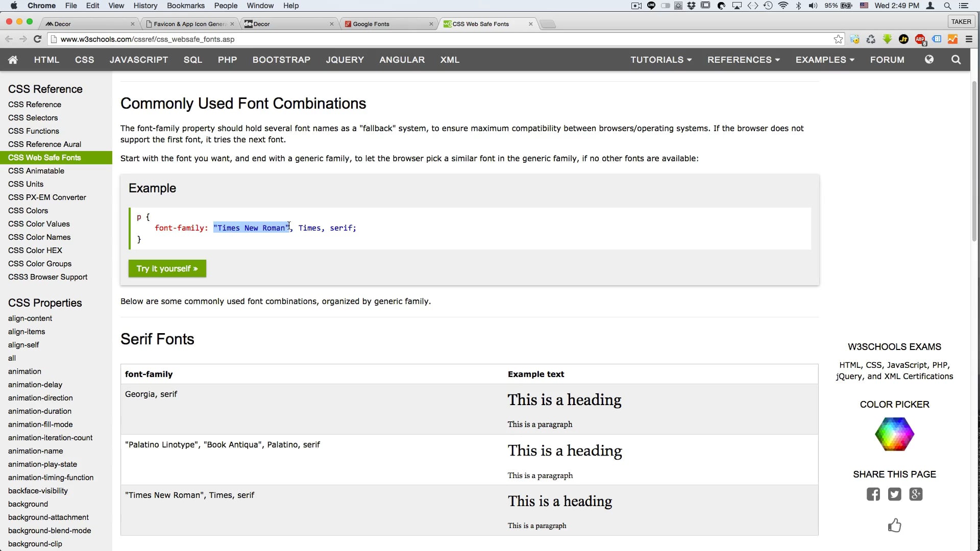Open the hexagon color picker
Viewport: 980px width, 551px height.
894,434
